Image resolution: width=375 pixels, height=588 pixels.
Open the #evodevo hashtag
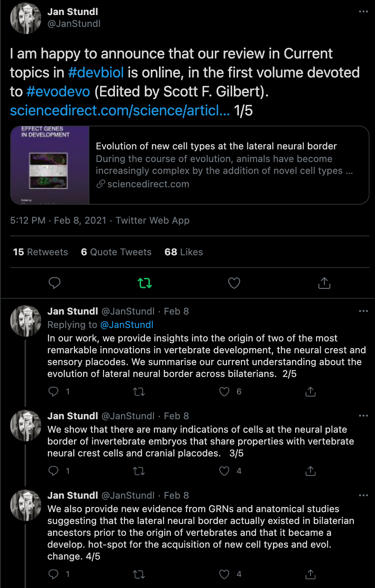point(58,92)
